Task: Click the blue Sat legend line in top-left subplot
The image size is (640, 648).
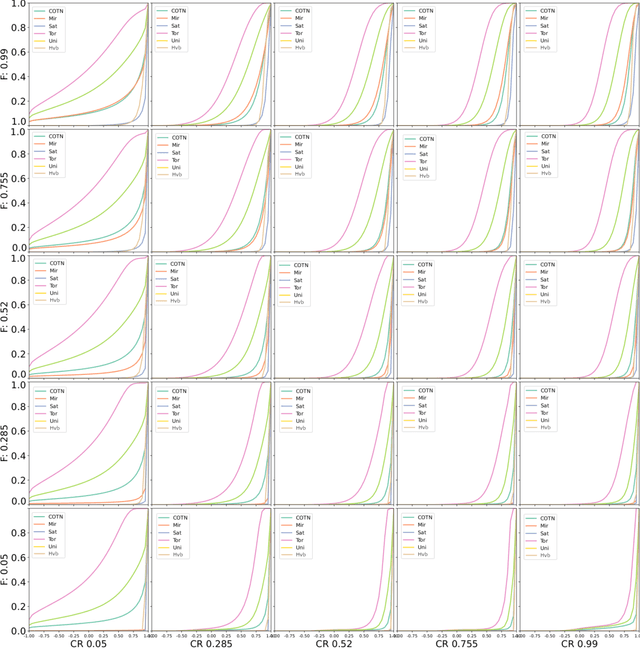Action: (39, 25)
